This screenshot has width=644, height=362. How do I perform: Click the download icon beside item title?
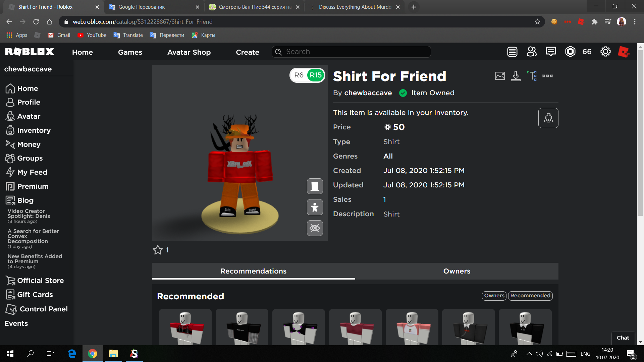coord(516,76)
